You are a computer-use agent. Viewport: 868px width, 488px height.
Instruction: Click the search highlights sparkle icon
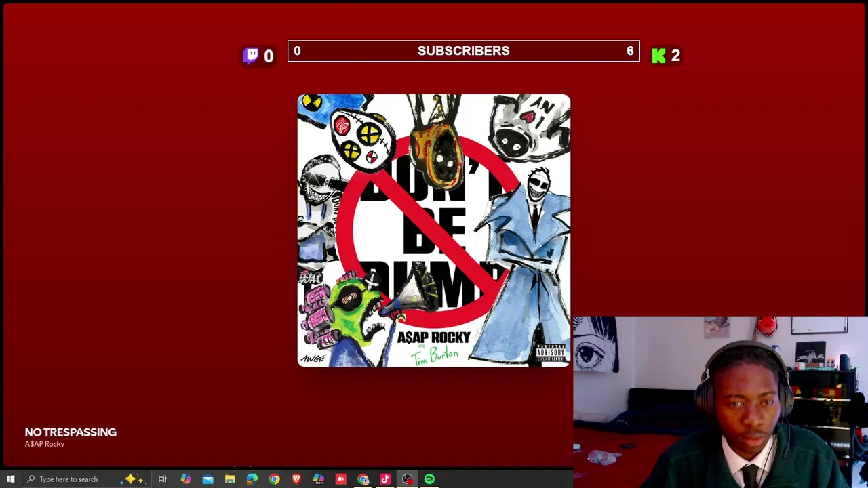coord(132,479)
